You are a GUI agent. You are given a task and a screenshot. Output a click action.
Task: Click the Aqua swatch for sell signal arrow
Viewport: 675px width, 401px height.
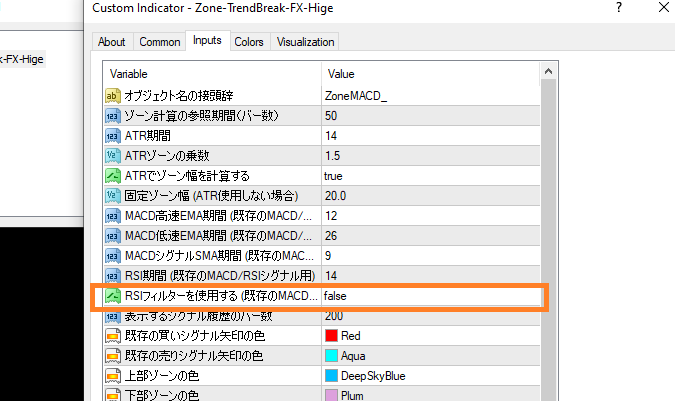tap(331, 355)
